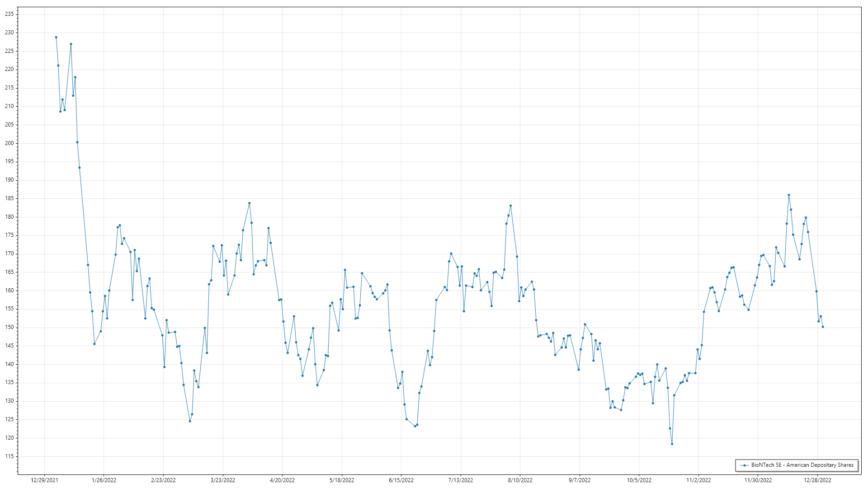Click the January point at 227
This screenshot has width=868, height=488.
click(71, 44)
